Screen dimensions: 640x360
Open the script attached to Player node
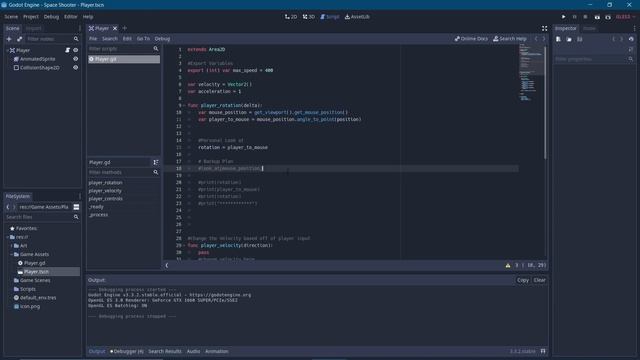[67, 50]
